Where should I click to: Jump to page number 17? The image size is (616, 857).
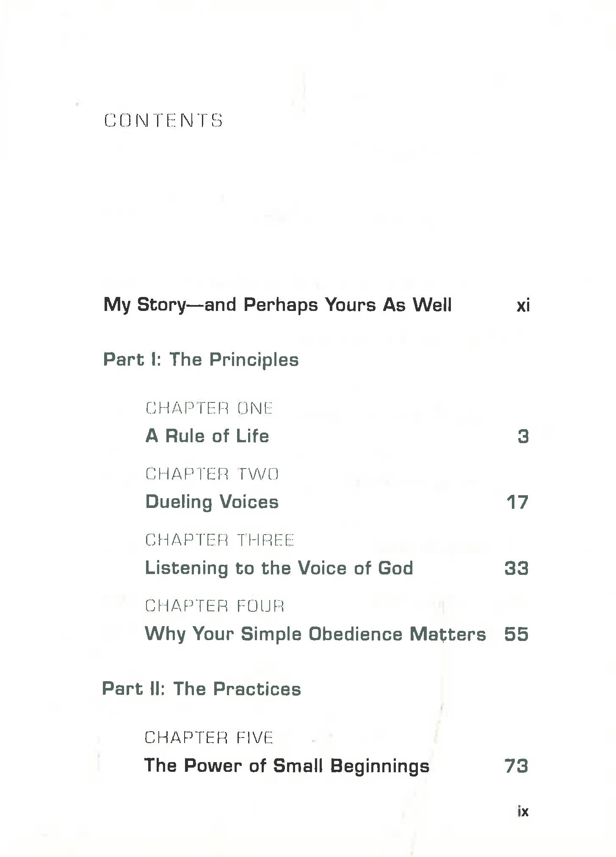pos(517,502)
